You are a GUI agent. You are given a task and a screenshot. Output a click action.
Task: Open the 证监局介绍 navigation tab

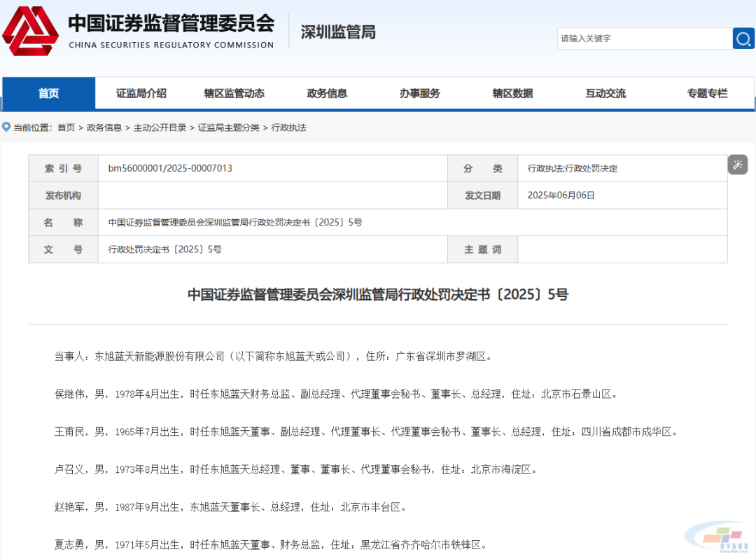coord(141,93)
